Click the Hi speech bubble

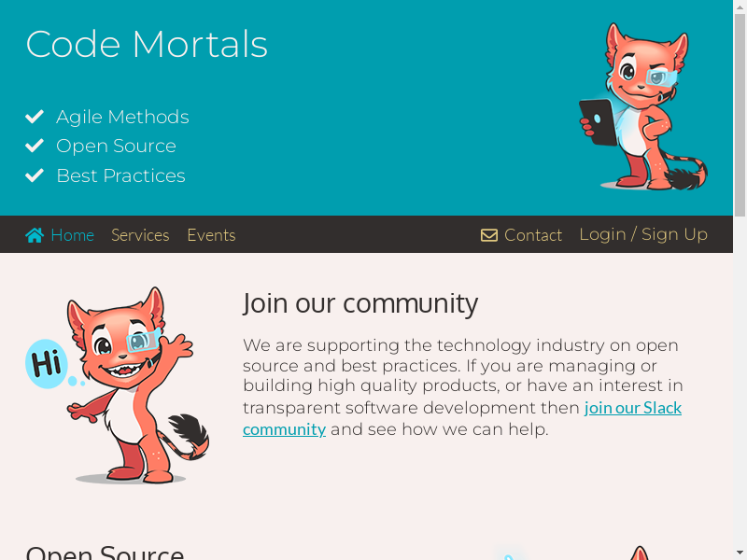[46, 363]
